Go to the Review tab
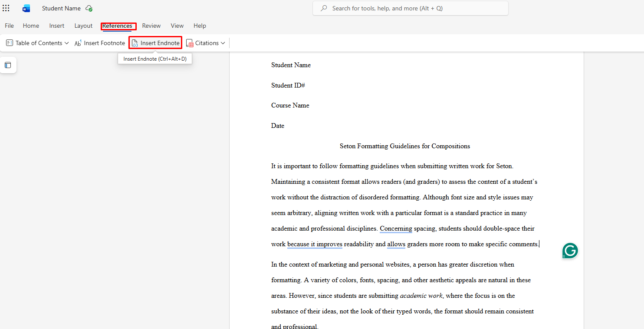The height and width of the screenshot is (329, 644). [151, 26]
